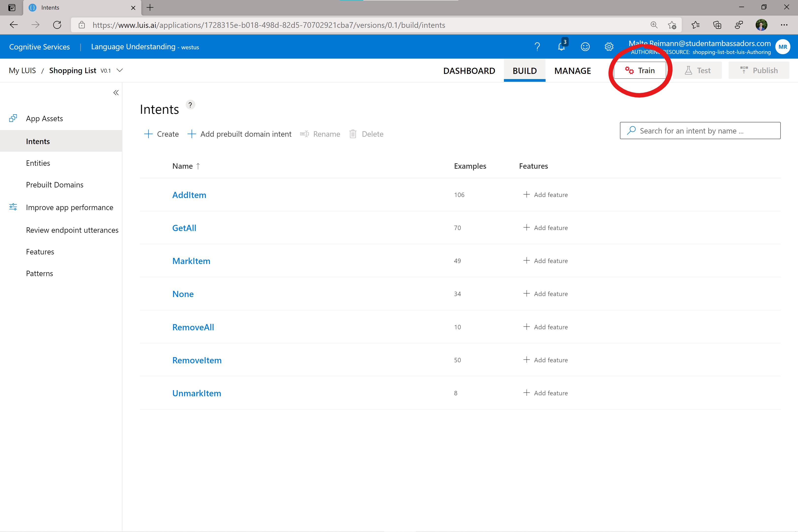This screenshot has width=798, height=532.
Task: Add feature to RemoveAll intent
Action: [x=546, y=327]
